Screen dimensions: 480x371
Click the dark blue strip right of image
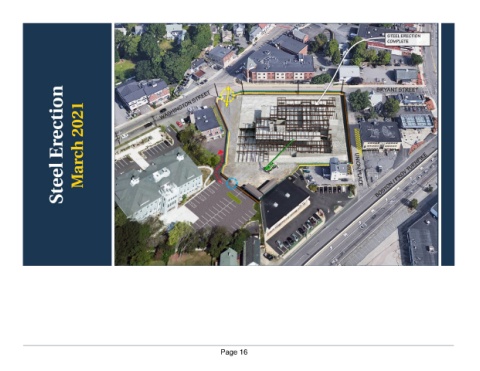448,144
